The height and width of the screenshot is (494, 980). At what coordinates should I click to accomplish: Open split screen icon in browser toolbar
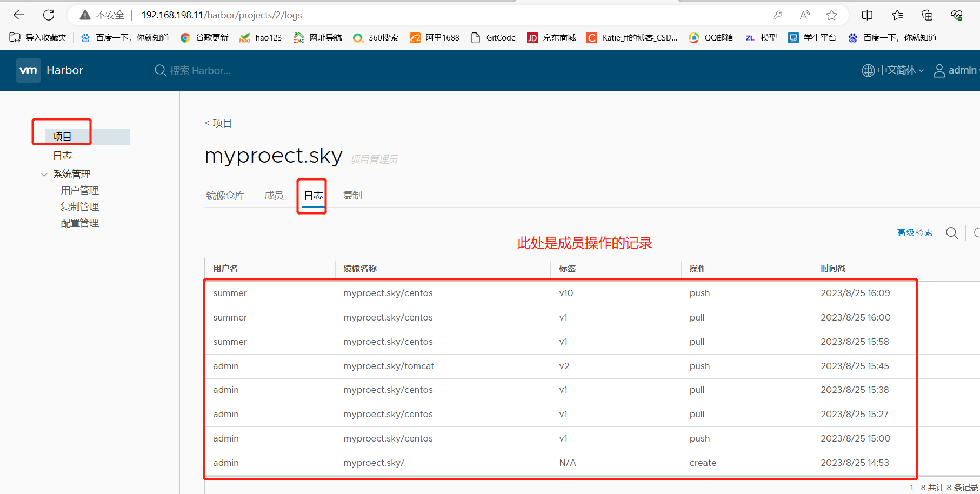pos(867,15)
